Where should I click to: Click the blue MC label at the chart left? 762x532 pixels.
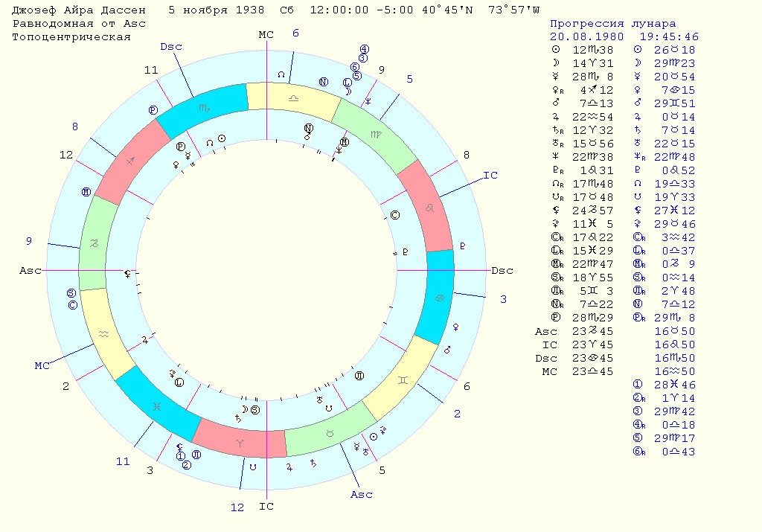click(x=42, y=366)
